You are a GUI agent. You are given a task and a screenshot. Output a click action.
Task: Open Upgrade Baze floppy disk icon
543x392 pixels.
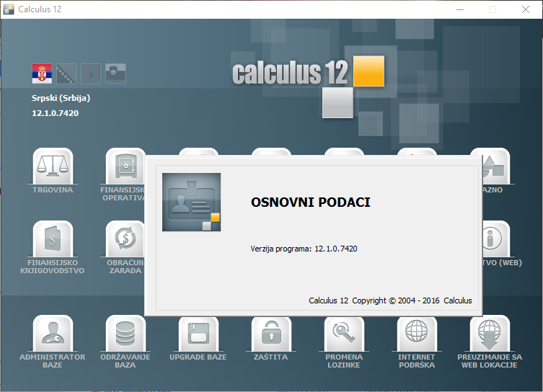[198, 334]
